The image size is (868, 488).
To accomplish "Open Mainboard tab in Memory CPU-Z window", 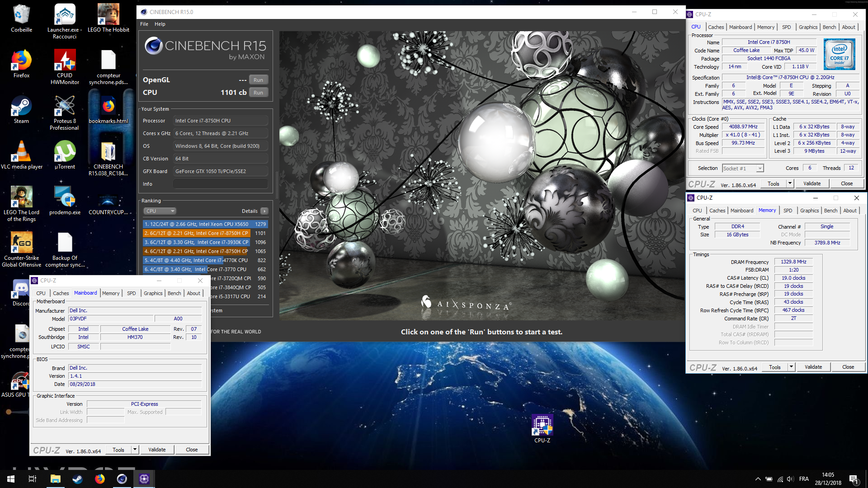I will (x=742, y=211).
